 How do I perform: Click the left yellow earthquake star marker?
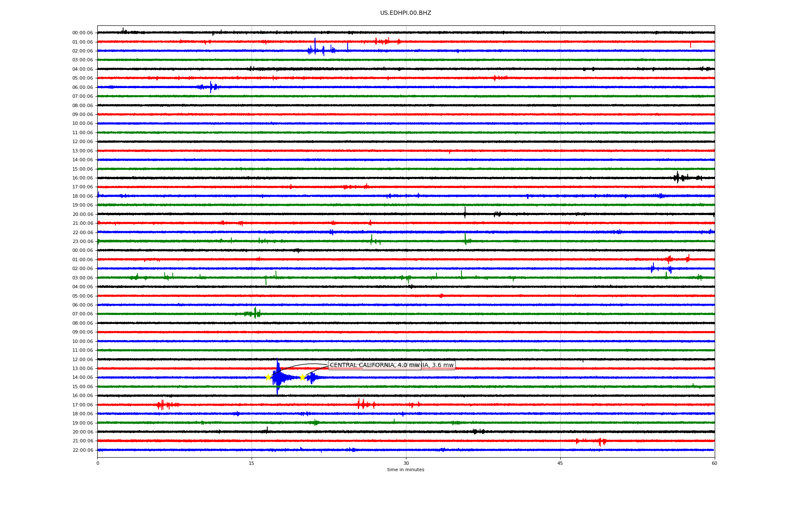click(x=268, y=377)
